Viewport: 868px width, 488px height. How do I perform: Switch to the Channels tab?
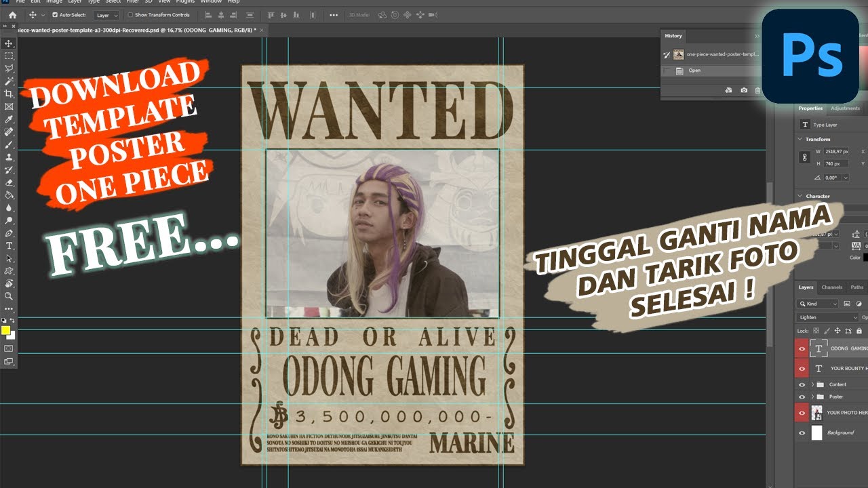click(x=831, y=287)
